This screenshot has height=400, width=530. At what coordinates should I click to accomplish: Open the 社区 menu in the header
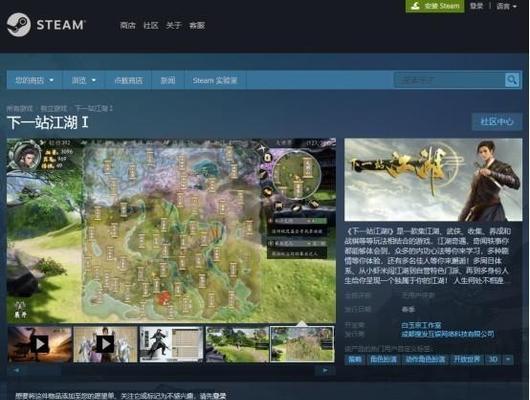tap(151, 25)
